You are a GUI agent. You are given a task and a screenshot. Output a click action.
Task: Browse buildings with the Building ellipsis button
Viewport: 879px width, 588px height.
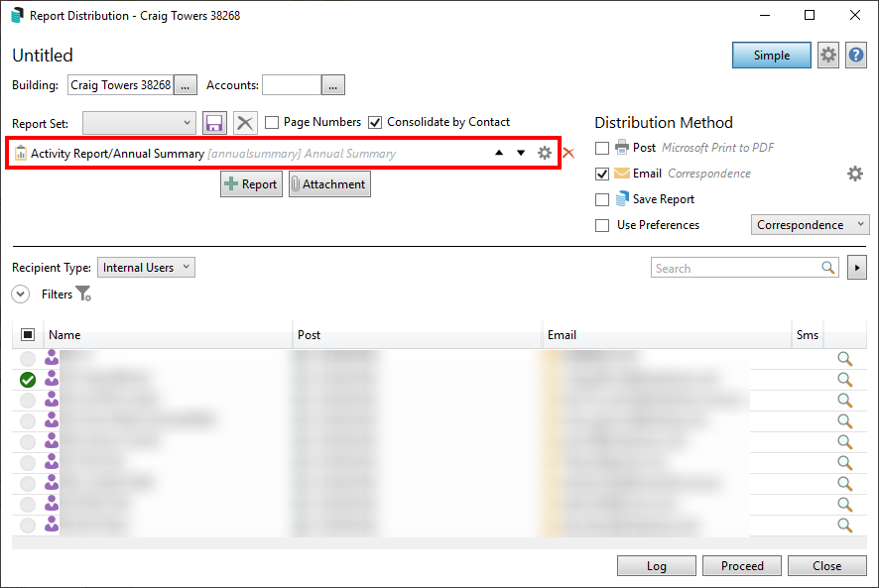[x=186, y=85]
